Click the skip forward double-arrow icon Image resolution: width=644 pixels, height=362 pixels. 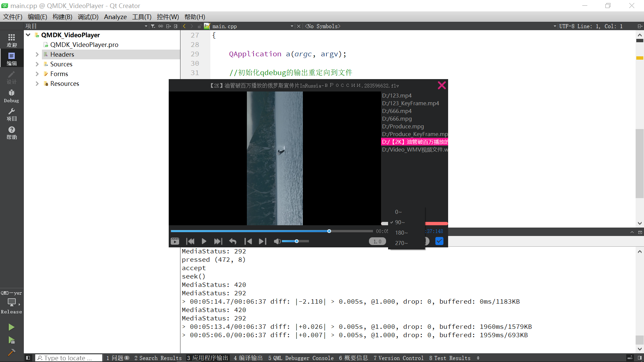coord(218,241)
